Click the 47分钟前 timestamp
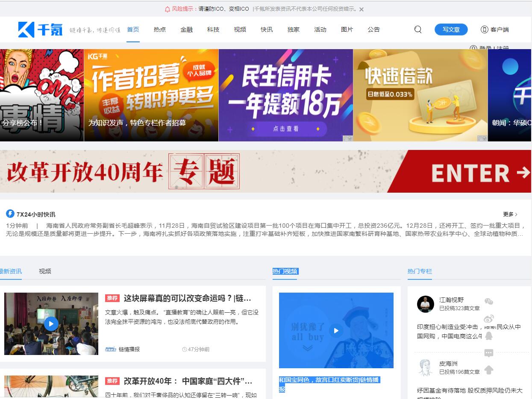The width and height of the screenshot is (532, 399). coord(196,349)
